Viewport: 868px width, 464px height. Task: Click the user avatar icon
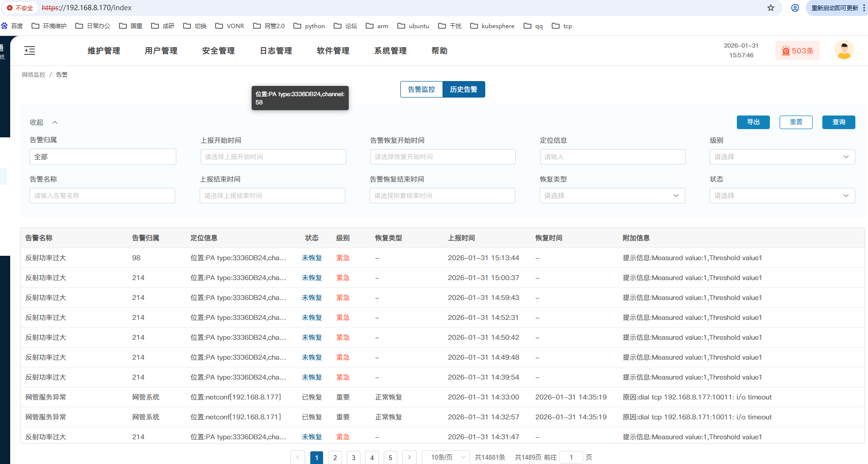pyautogui.click(x=844, y=50)
